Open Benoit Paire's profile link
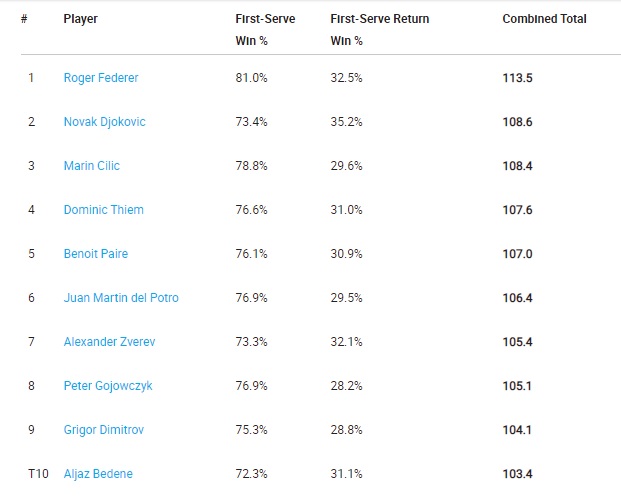This screenshot has height=501, width=621. point(96,253)
